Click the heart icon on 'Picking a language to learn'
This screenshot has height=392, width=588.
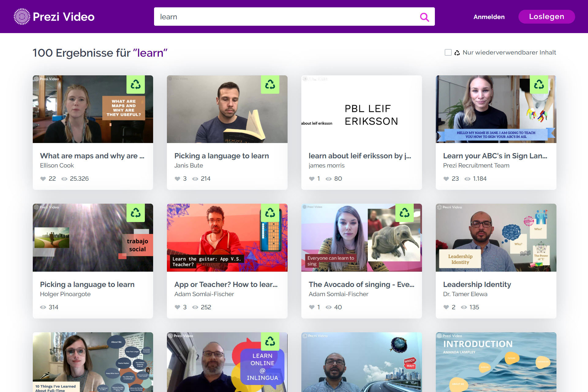(177, 179)
